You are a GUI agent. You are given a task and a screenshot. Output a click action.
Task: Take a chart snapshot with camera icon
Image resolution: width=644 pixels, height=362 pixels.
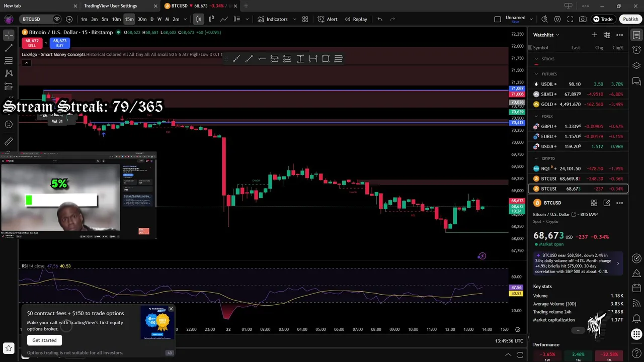point(583,19)
